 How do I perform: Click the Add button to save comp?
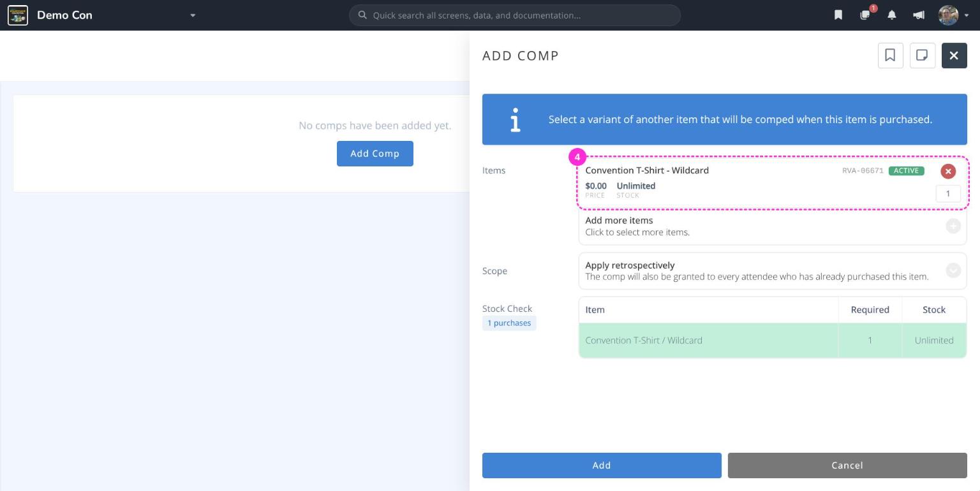[x=602, y=465]
